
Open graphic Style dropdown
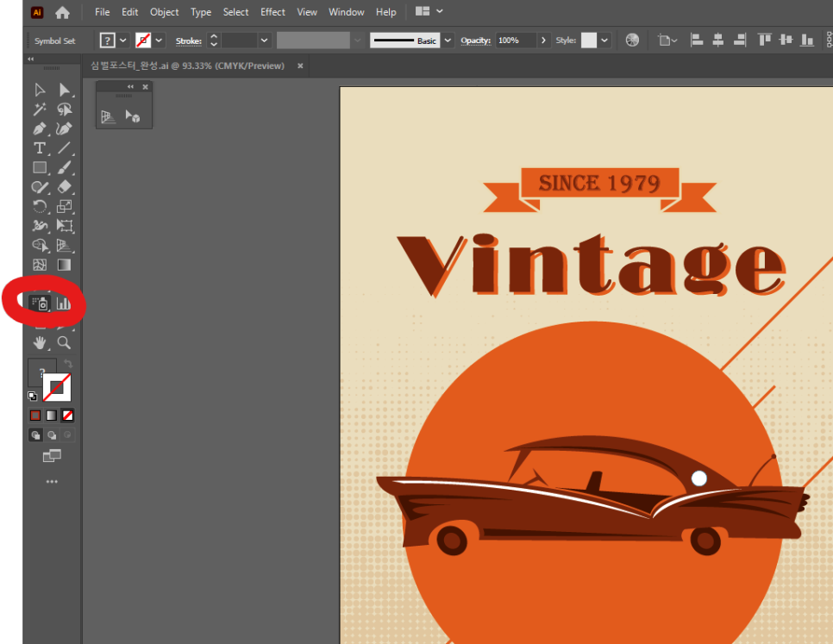click(604, 41)
